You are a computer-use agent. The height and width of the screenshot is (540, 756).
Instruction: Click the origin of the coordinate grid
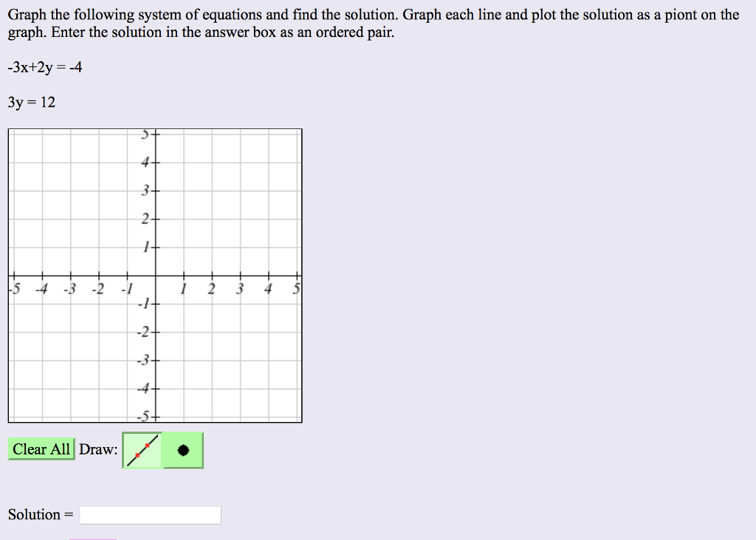(153, 277)
